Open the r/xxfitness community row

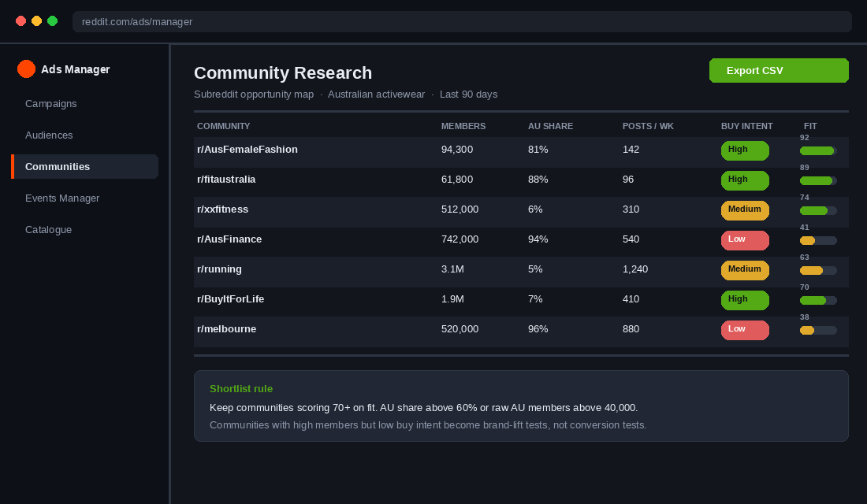[521, 212]
